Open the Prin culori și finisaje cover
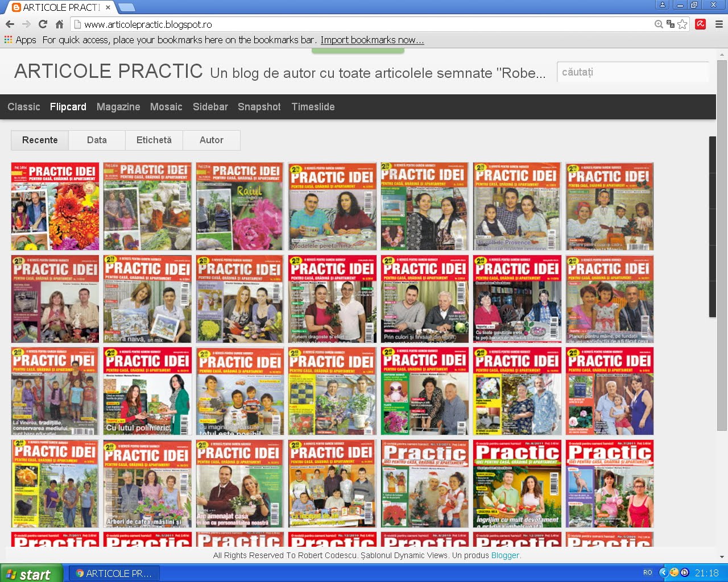This screenshot has height=582, width=728. click(x=425, y=299)
